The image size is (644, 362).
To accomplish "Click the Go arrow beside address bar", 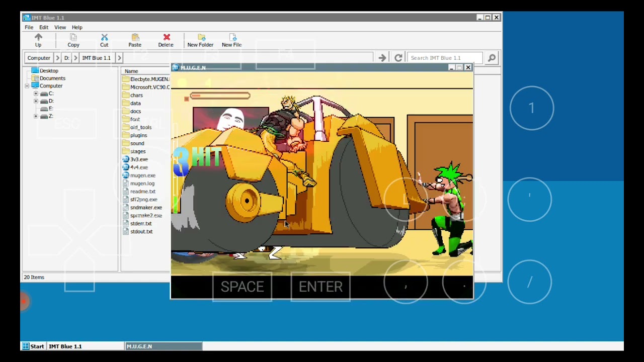I will [382, 58].
